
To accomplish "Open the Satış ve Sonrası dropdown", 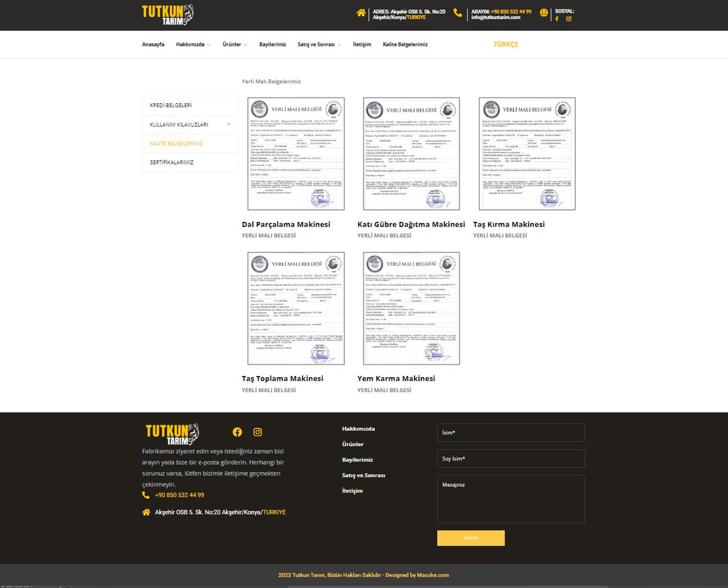I will 319,44.
